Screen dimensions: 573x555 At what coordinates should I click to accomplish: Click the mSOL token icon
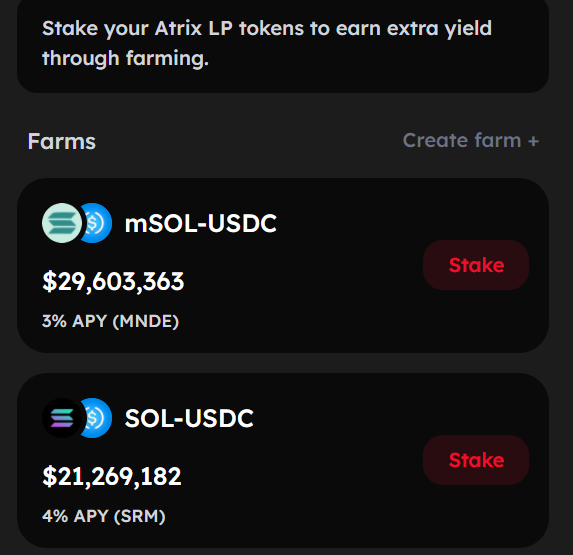tap(62, 223)
